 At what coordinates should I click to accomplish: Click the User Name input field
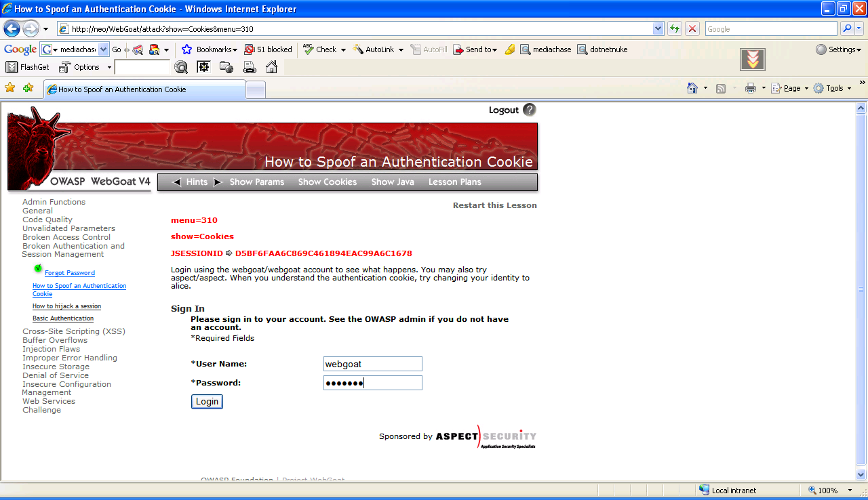(373, 364)
